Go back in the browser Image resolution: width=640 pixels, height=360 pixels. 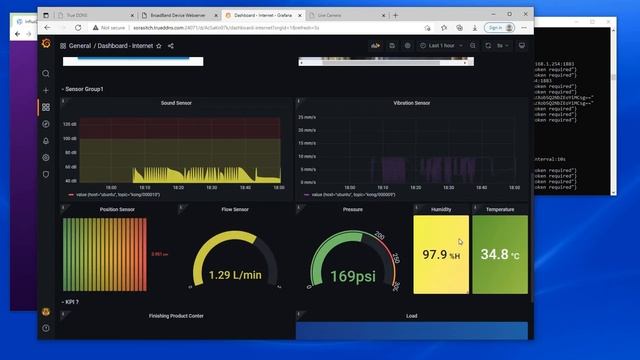[x=47, y=28]
